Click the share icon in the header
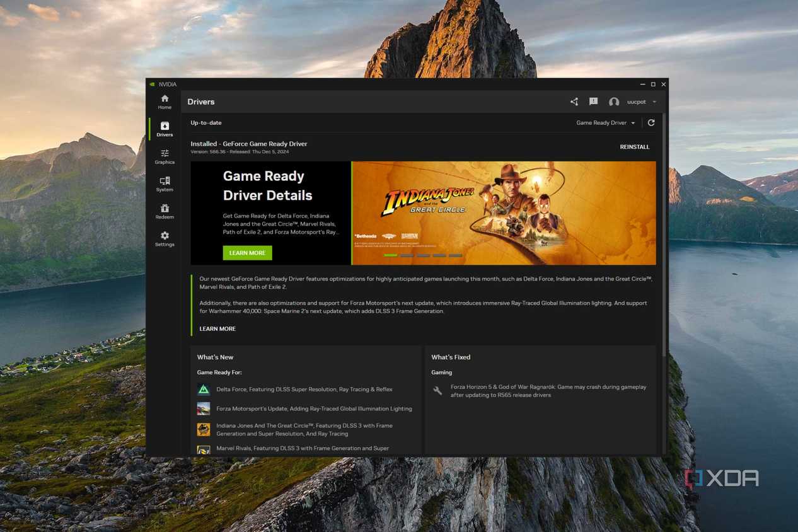 pos(574,101)
